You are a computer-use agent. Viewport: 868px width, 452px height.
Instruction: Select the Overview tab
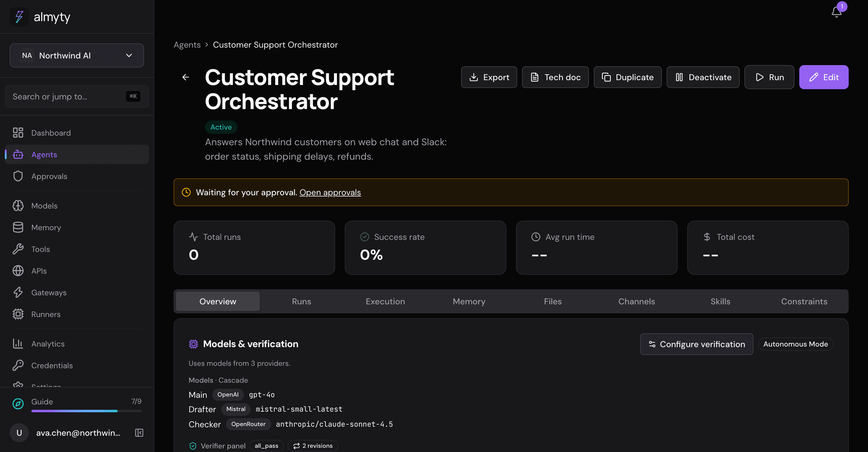[218, 301]
